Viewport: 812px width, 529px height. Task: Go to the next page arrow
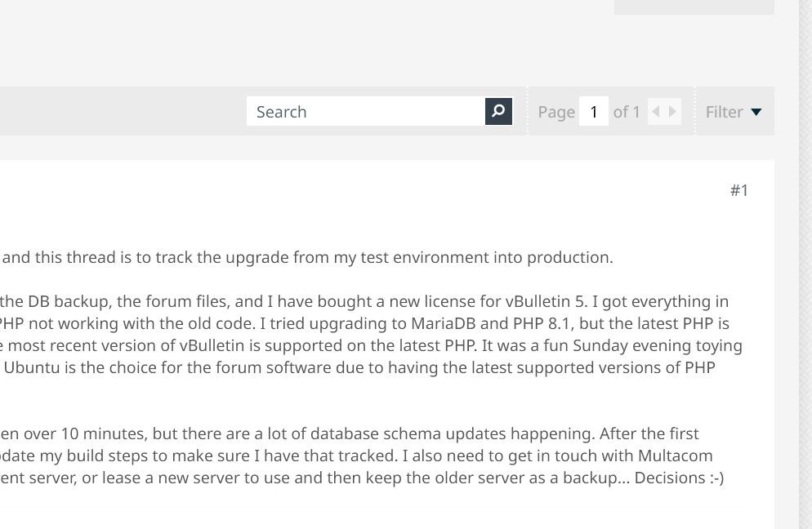coord(672,111)
